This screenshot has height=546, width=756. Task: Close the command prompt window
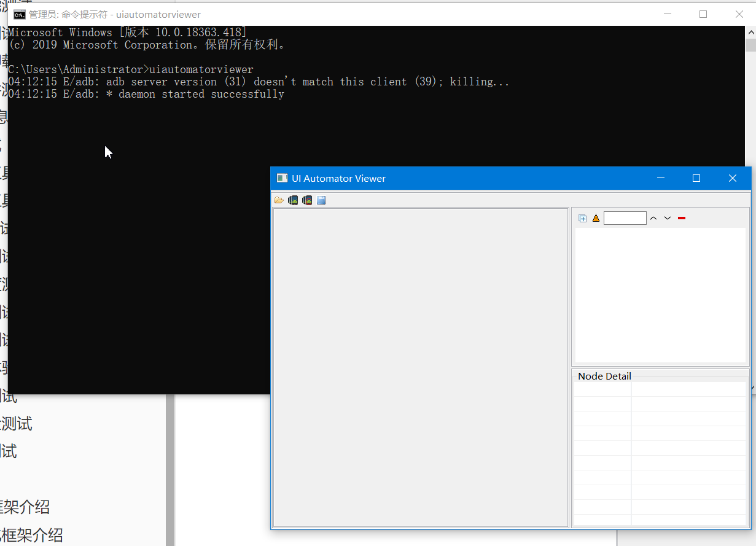(739, 14)
